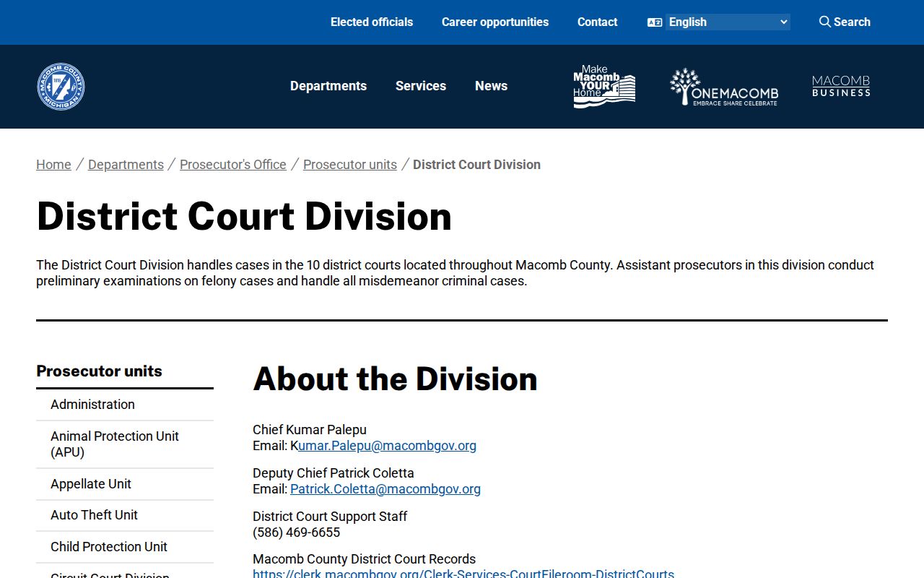Open the District Court Records clerk URL
924x578 pixels.
click(463, 574)
